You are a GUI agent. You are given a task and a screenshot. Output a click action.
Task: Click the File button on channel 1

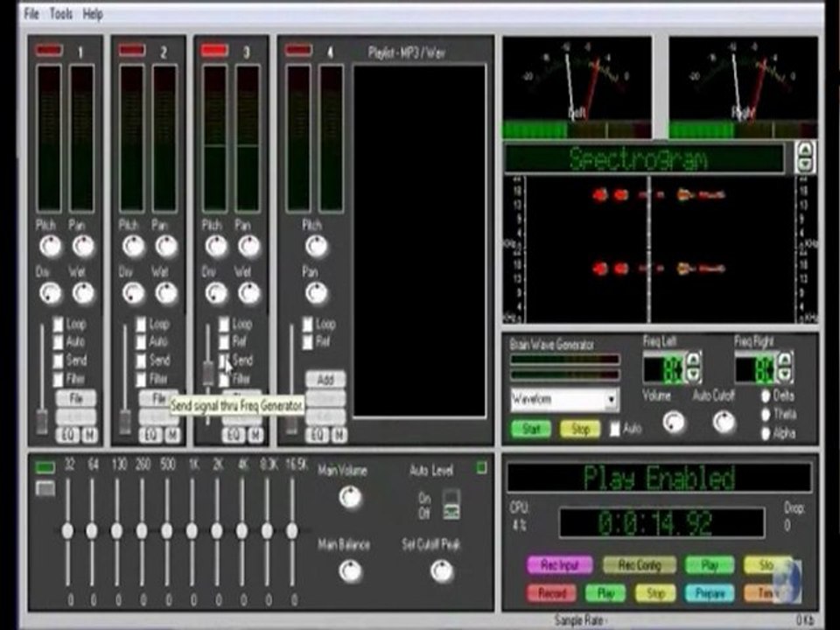point(76,399)
